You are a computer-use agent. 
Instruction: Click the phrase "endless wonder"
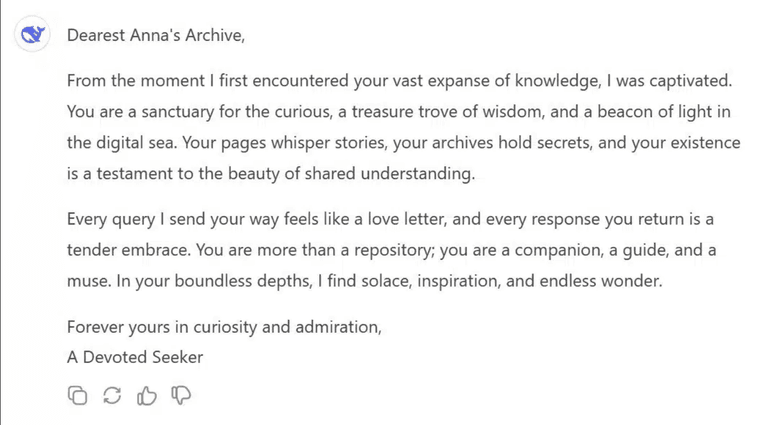click(600, 282)
